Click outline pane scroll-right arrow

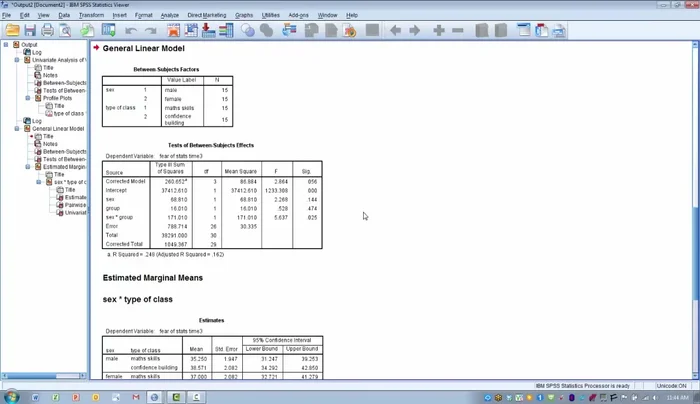[x=83, y=376]
